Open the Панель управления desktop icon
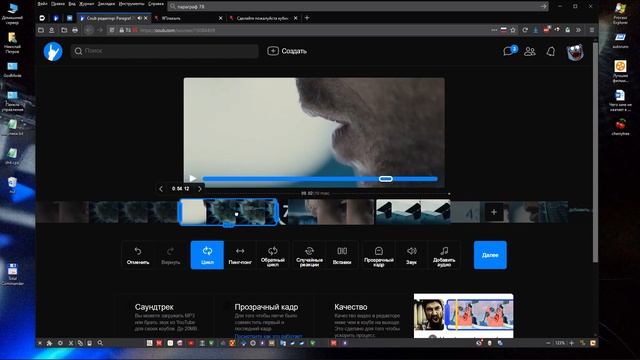Image resolution: width=640 pixels, height=360 pixels. tap(13, 101)
